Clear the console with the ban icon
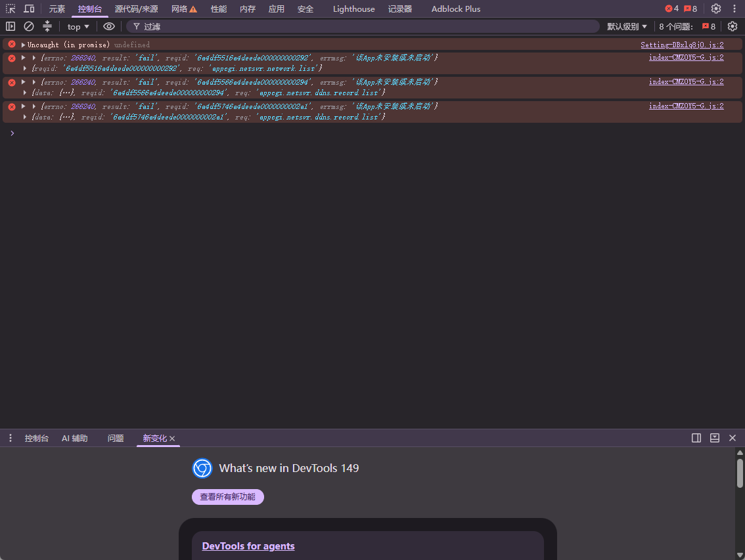745x560 pixels. [29, 26]
